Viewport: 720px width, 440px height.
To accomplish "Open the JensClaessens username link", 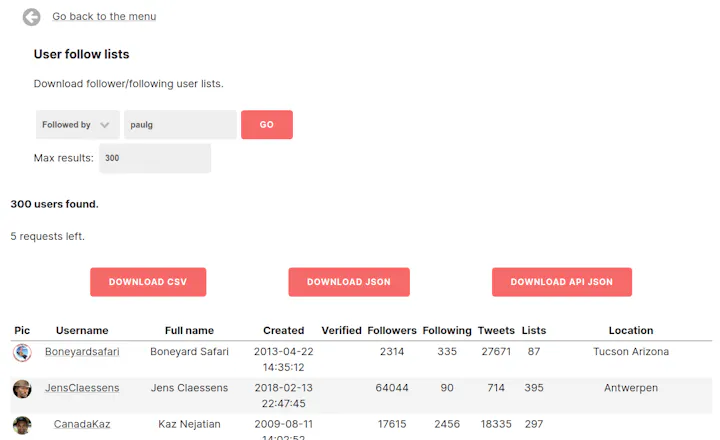I will (82, 388).
